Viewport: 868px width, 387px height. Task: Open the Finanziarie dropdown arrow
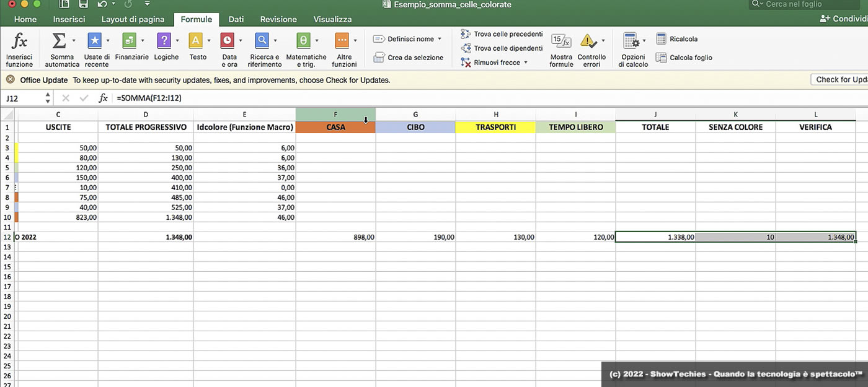[143, 41]
